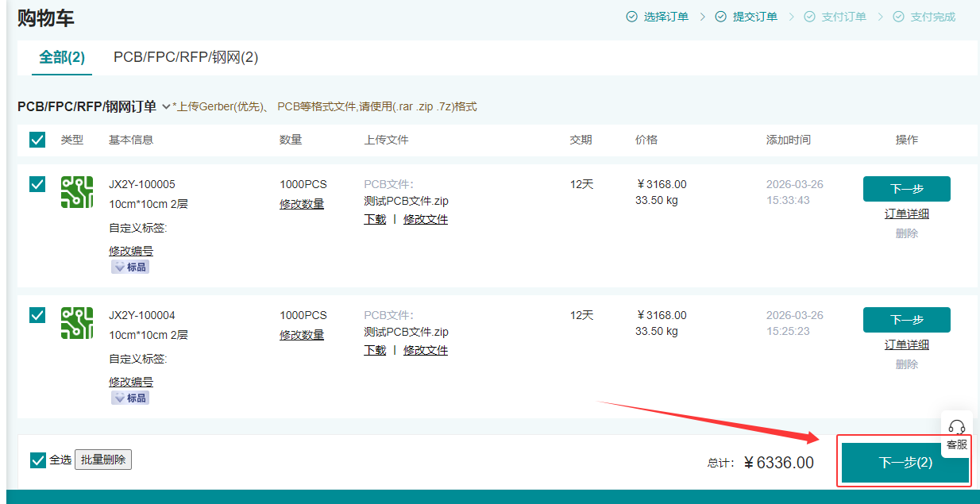Image resolution: width=980 pixels, height=504 pixels.
Task: Click 标品 badge on order JX2Y-100005
Action: coord(130,267)
